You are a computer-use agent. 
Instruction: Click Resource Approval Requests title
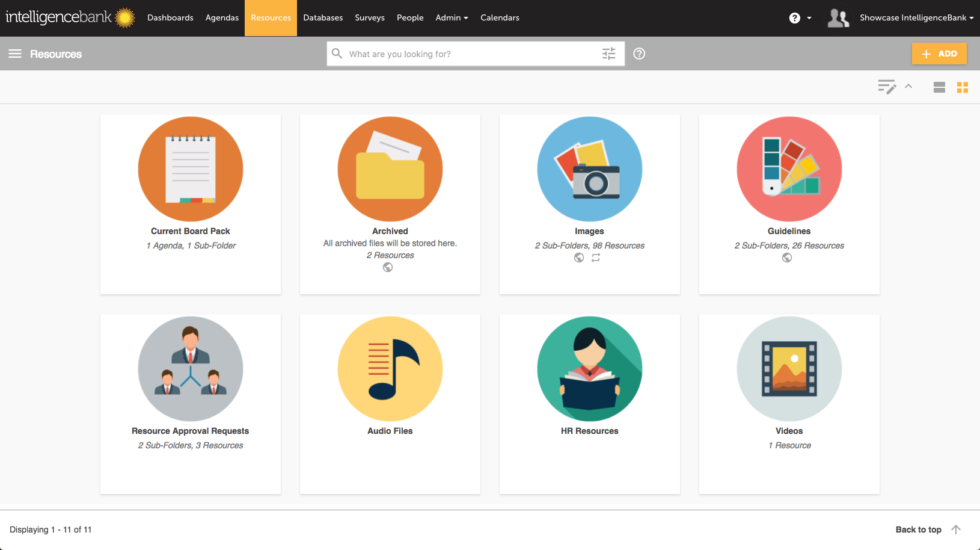coord(191,431)
